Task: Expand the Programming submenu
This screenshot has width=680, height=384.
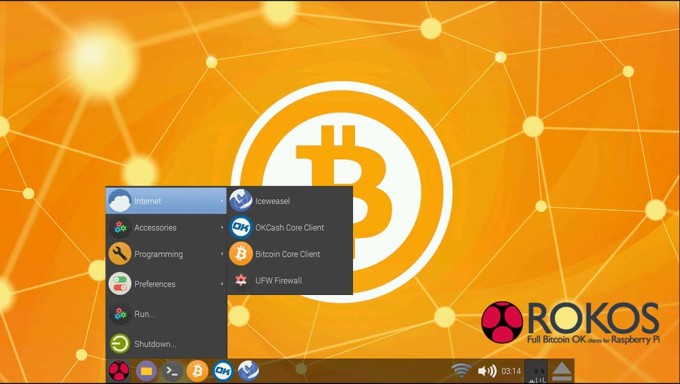Action: point(167,254)
